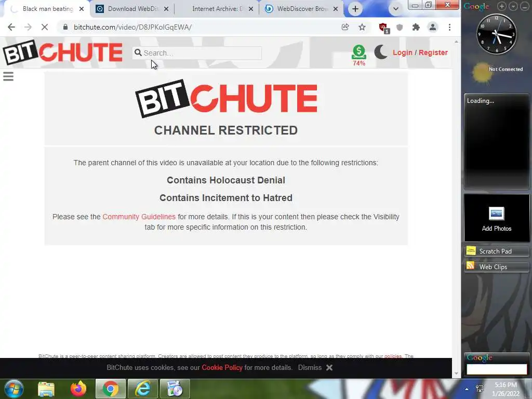Click the sidebar add gadget plus icon

point(502,6)
